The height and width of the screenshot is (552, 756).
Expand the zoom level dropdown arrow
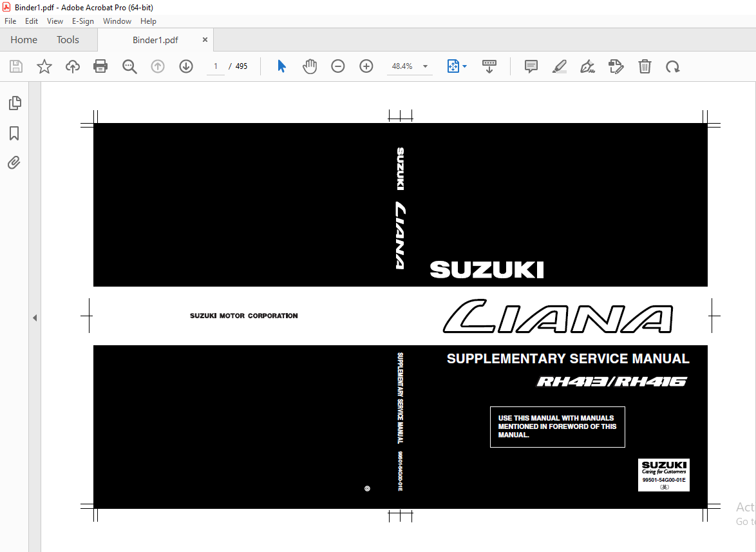pyautogui.click(x=425, y=66)
